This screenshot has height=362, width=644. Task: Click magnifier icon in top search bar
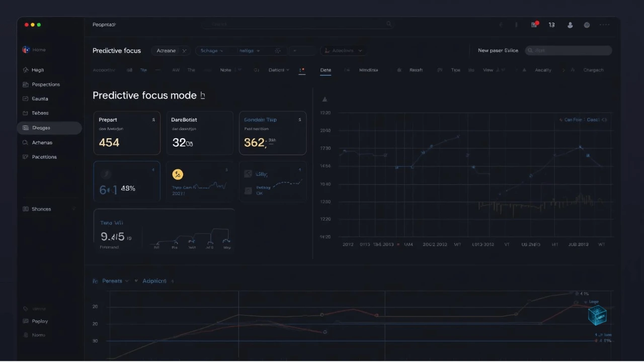(388, 24)
